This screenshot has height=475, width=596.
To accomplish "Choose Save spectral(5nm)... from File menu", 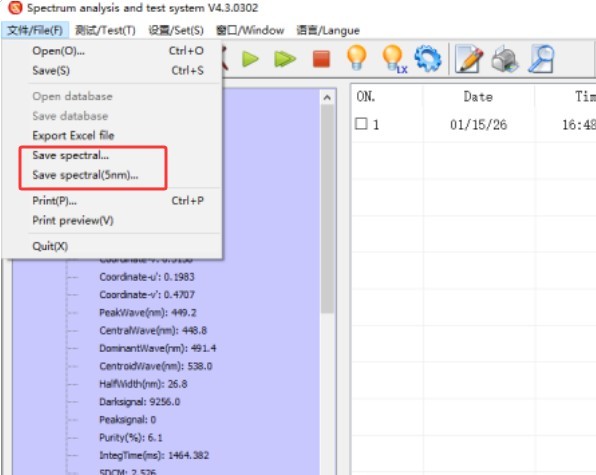I will point(85,175).
